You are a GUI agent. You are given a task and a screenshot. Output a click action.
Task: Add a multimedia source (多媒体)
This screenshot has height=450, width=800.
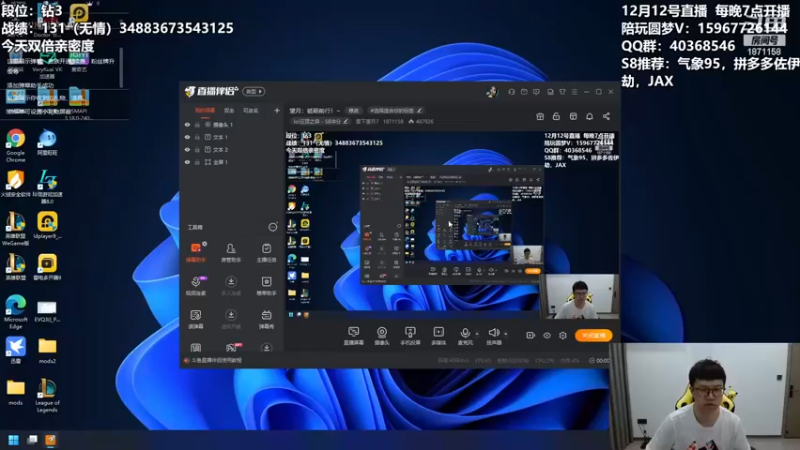(438, 336)
